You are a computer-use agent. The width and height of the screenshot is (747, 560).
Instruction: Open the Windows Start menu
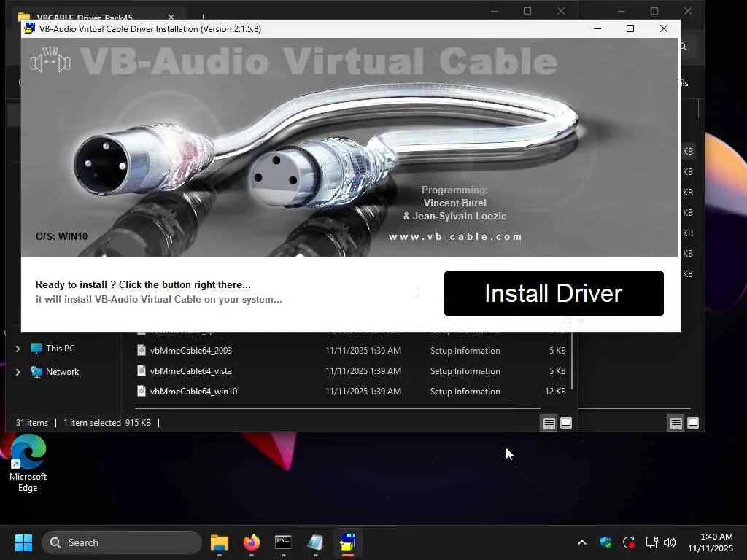[23, 542]
